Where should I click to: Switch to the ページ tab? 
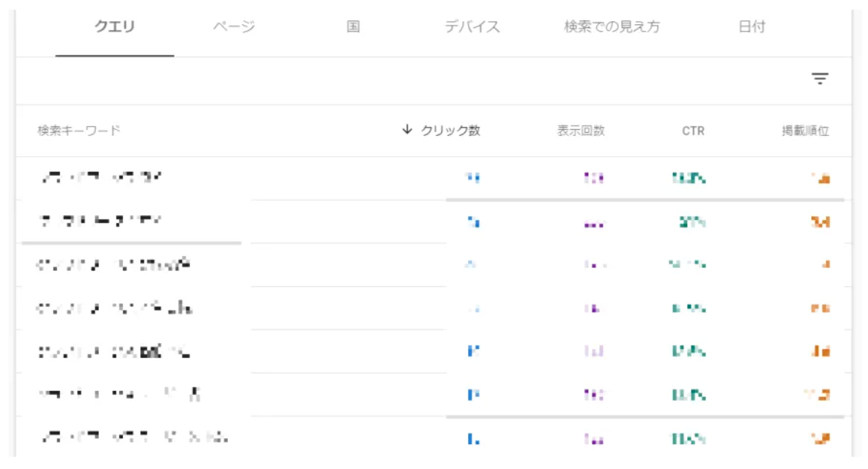coord(234,27)
